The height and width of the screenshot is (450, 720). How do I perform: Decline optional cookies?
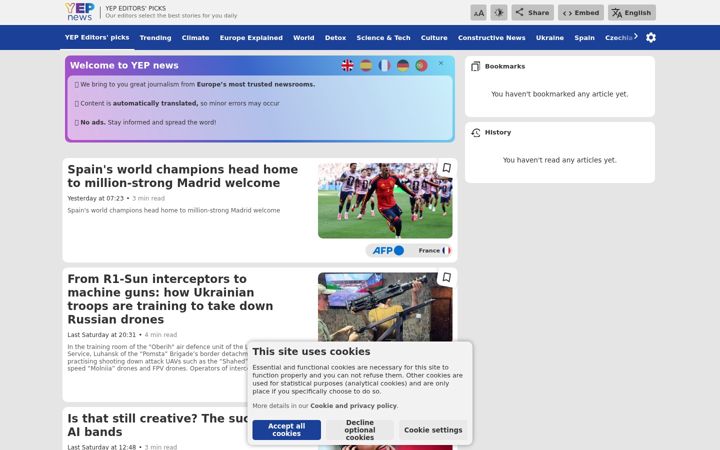360,430
